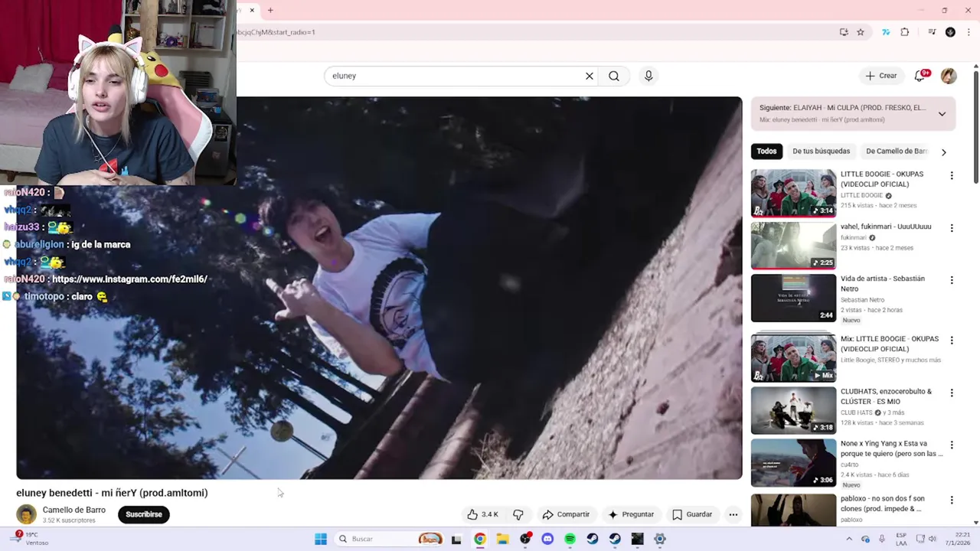The image size is (980, 551).
Task: Open more actions ellipsis below video
Action: (733, 514)
